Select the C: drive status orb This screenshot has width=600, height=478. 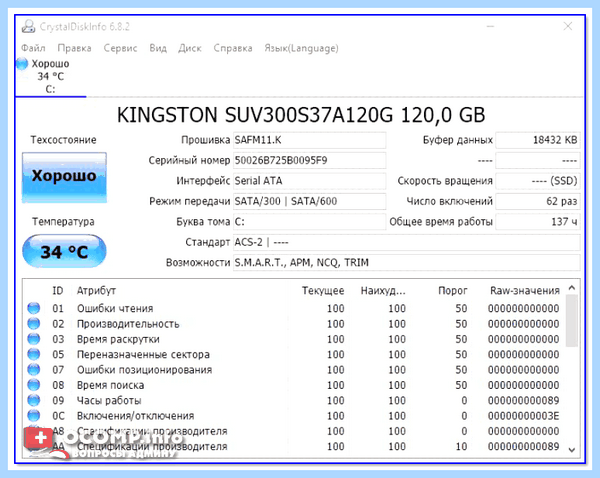coord(22,64)
